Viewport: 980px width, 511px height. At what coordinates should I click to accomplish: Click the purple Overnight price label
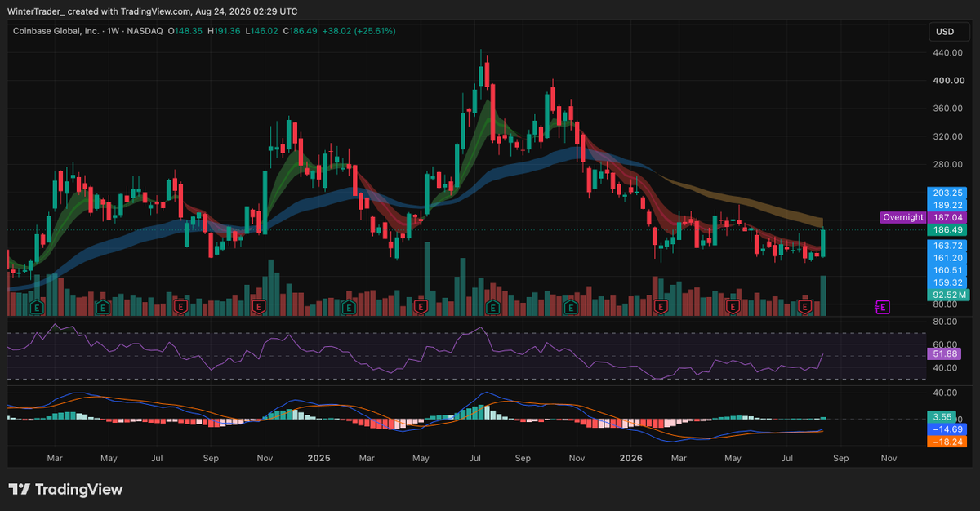coord(903,217)
